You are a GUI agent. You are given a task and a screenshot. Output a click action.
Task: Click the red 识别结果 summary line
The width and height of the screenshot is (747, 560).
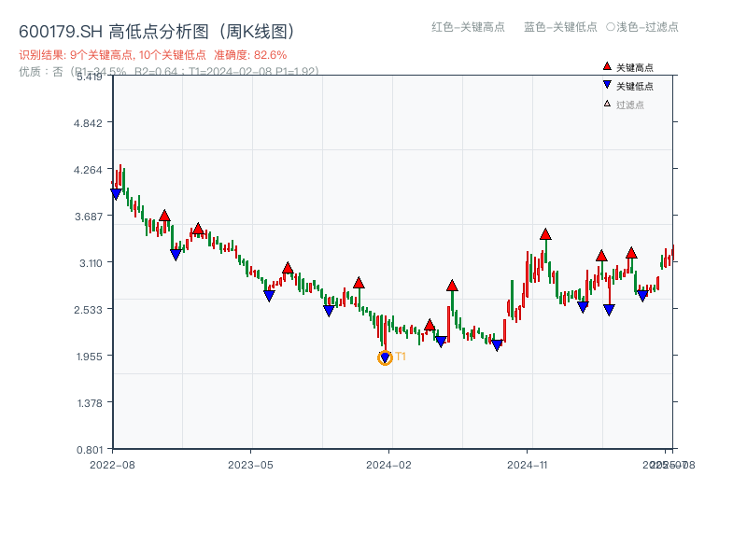tap(152, 55)
